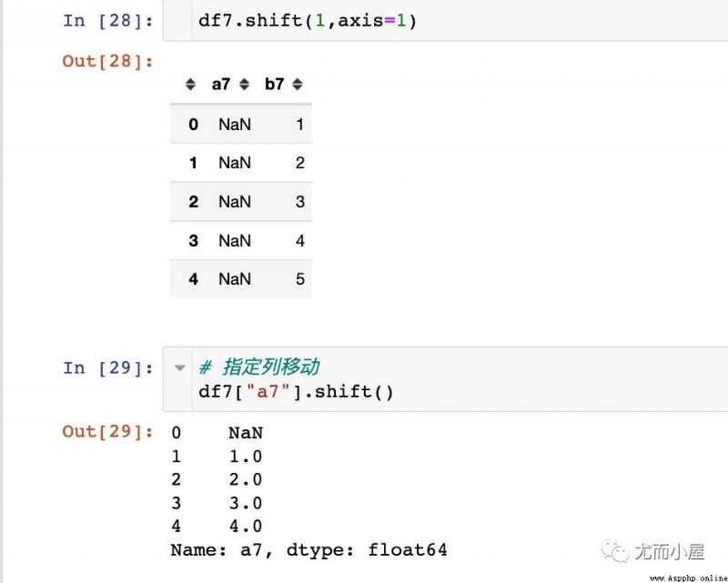Select In [29] prompt label
The image size is (728, 583).
108,367
